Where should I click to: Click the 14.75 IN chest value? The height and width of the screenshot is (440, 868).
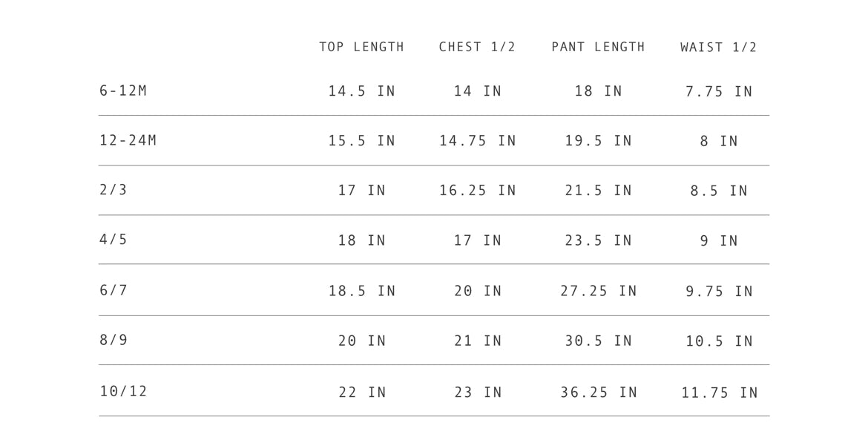478,141
